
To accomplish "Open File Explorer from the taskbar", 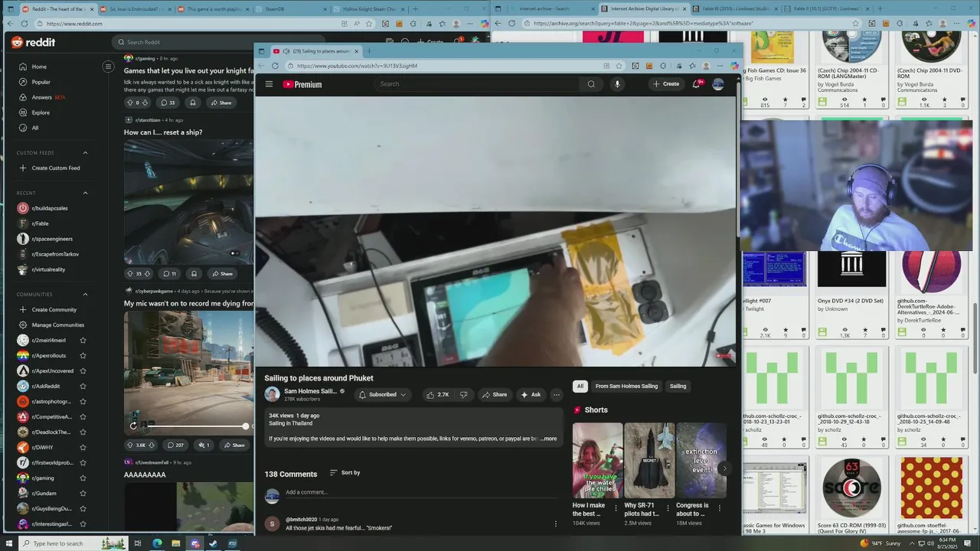I will point(175,543).
